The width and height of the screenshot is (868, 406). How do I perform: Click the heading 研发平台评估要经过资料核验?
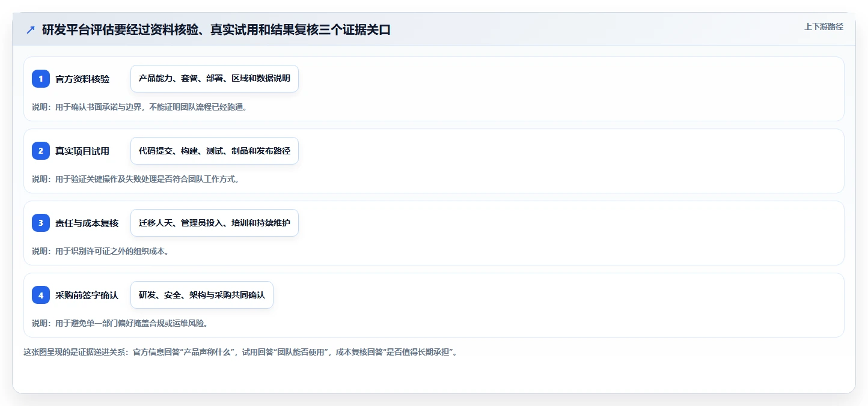[x=216, y=30]
